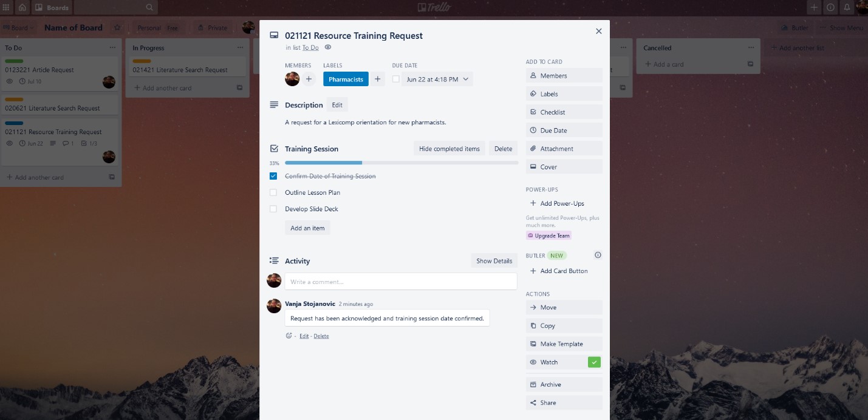Open Attachment from Add to Card
This screenshot has width=868, height=420.
pos(564,149)
